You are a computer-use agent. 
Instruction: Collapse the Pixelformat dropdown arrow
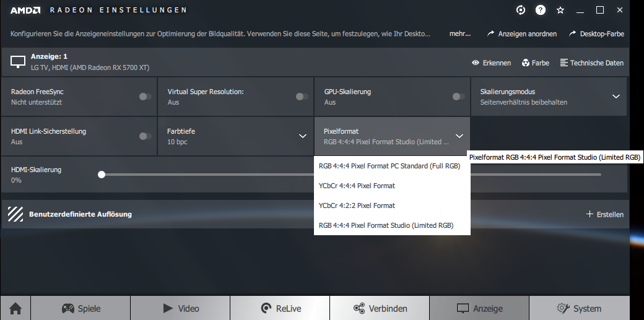click(x=459, y=136)
